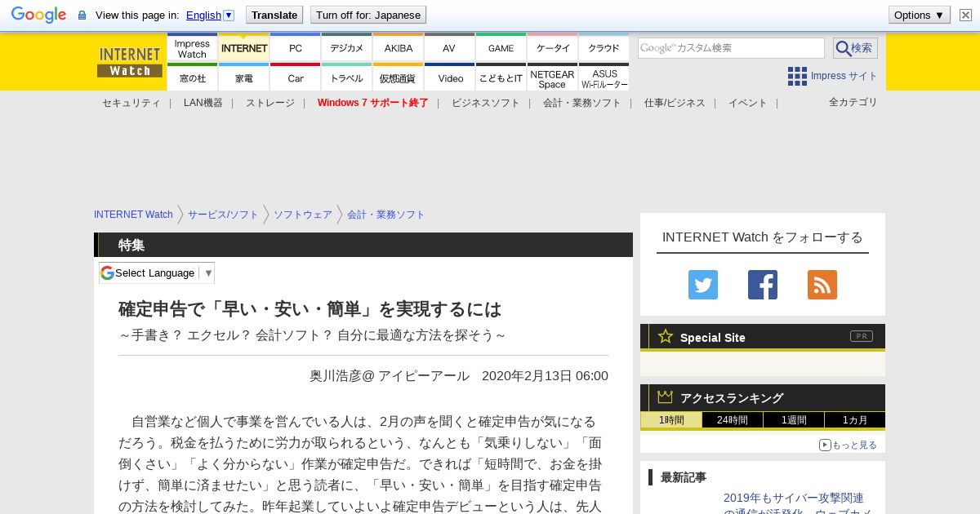Open the RSS feed icon
The height and width of the screenshot is (514, 980).
pyautogui.click(x=822, y=285)
